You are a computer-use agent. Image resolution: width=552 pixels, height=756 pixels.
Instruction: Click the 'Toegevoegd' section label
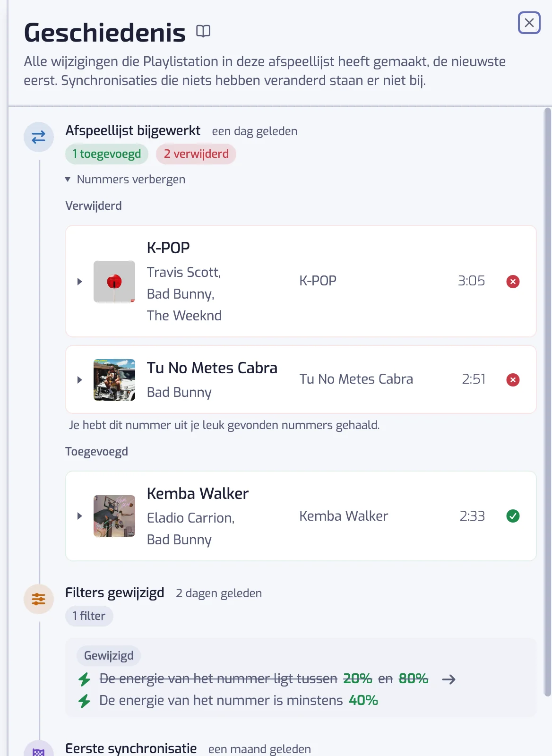coord(96,452)
